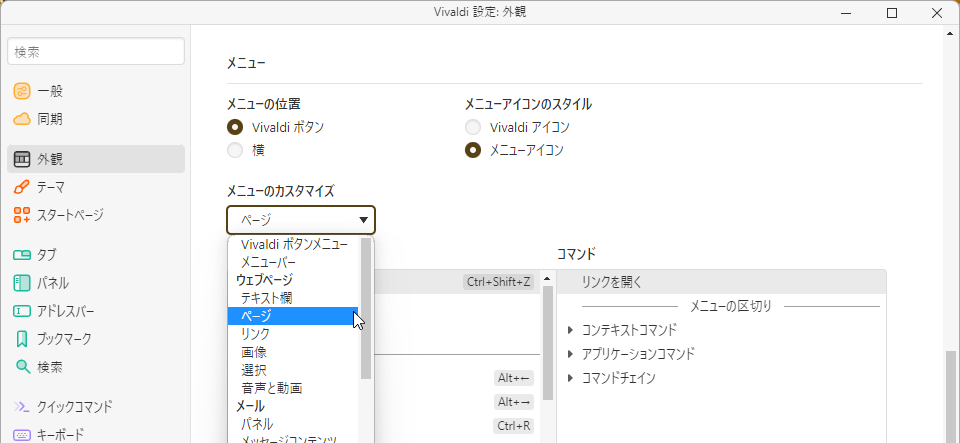Click the キーボード icon in sidebar

(22, 435)
